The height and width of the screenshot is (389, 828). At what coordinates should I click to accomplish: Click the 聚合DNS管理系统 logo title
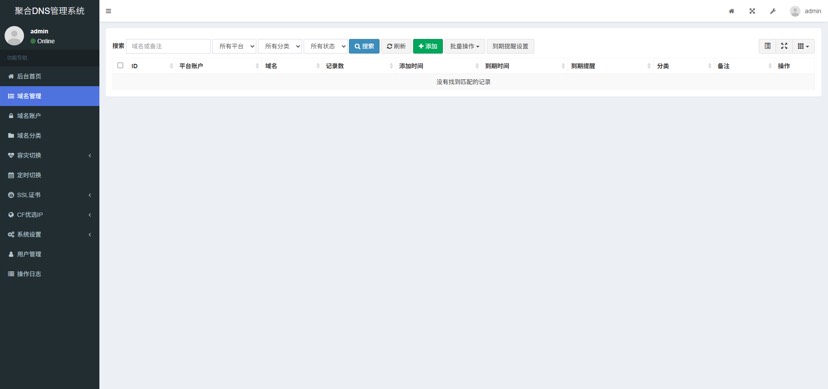coord(50,11)
